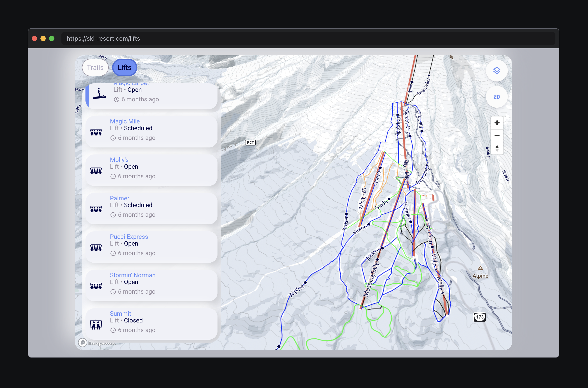Switch to the Trails tab
Image resolution: width=588 pixels, height=388 pixels.
pos(95,68)
